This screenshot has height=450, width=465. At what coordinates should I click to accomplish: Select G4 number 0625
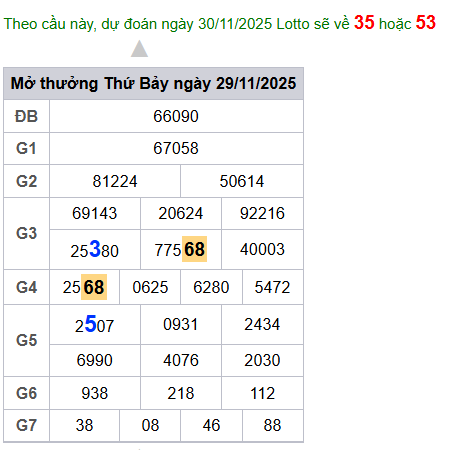[150, 287]
